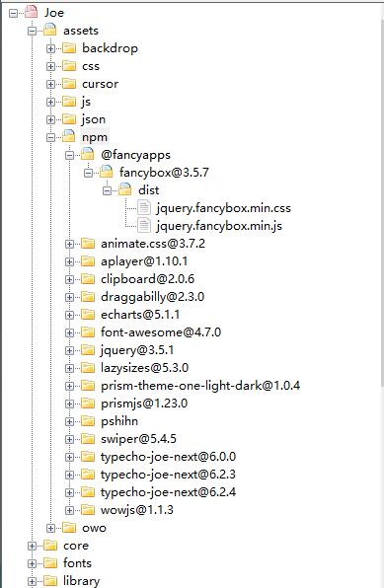Expand the jquery@3.5.1 folder
This screenshot has height=588, width=384.
click(69, 350)
